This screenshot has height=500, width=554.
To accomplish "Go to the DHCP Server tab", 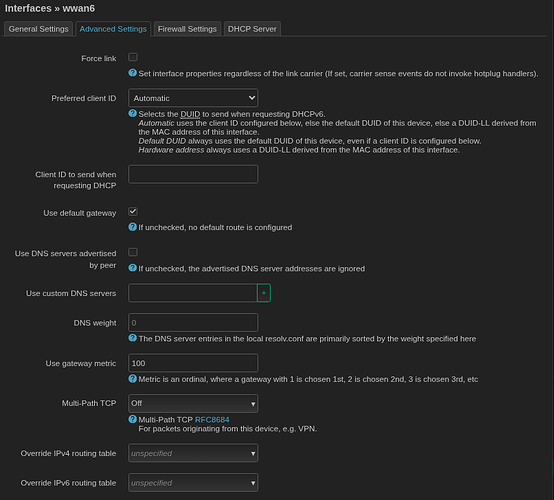I will tap(252, 29).
